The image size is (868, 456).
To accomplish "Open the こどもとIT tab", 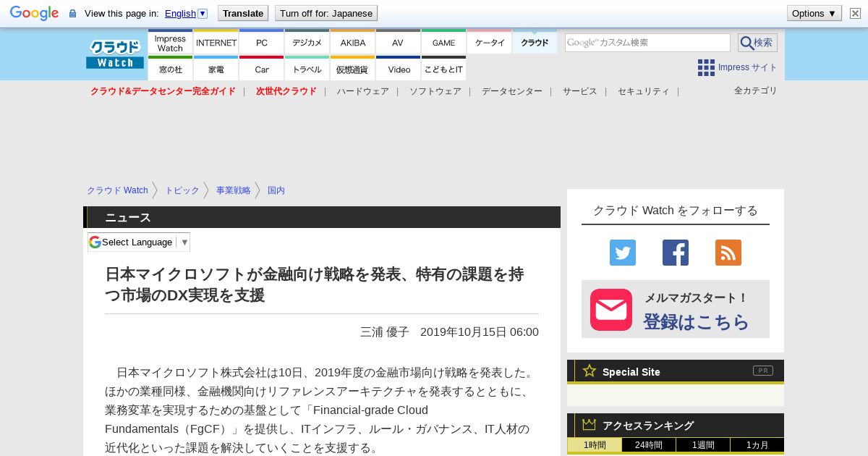I will pos(443,69).
